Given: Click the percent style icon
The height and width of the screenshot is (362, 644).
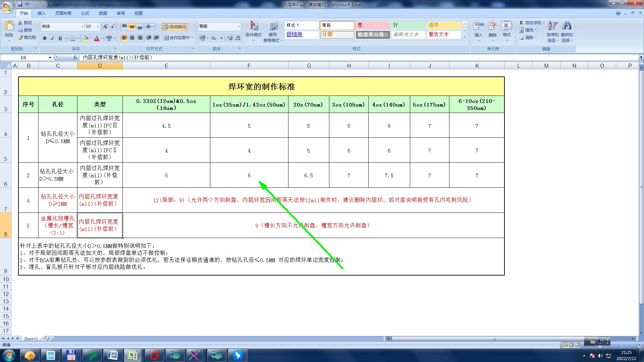Looking at the screenshot, I should (x=213, y=38).
